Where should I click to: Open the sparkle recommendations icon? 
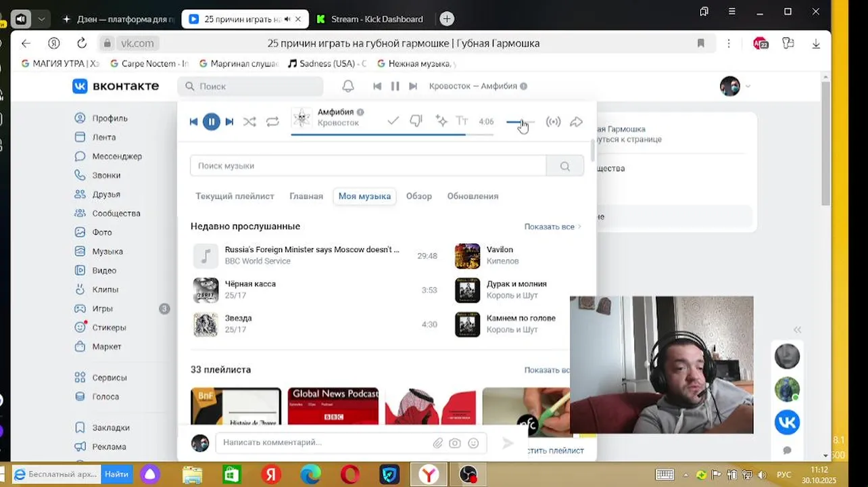441,121
